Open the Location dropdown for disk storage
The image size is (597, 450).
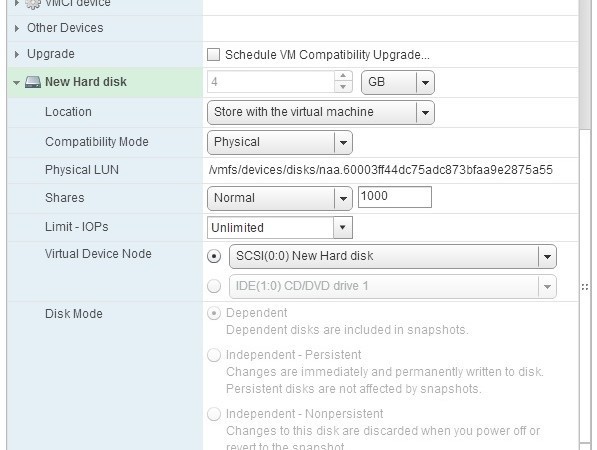(x=321, y=112)
